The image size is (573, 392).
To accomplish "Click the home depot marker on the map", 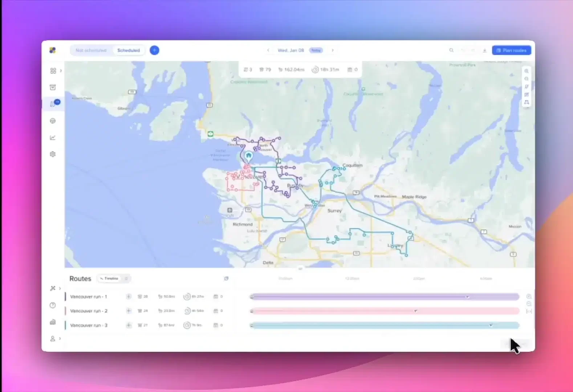I will coord(248,156).
